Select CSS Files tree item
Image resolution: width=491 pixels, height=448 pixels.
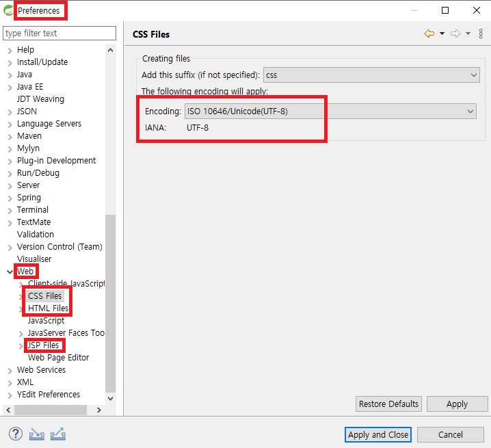click(44, 296)
